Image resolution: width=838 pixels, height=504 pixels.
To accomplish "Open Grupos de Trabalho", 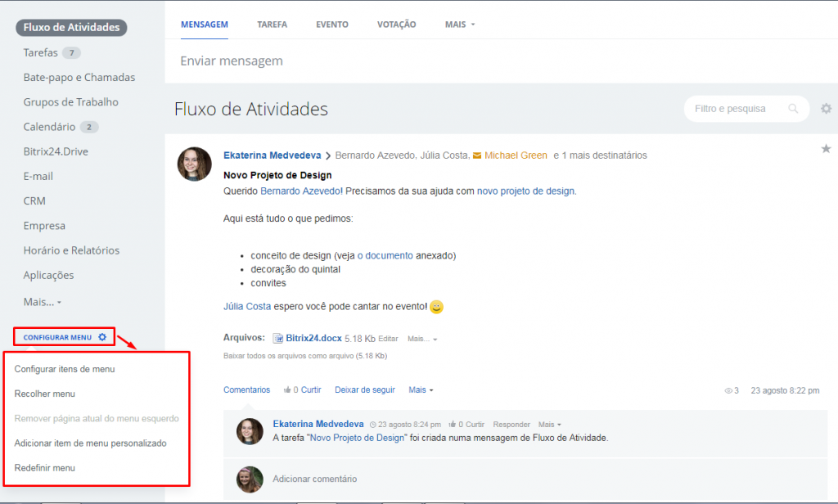I will coord(70,102).
